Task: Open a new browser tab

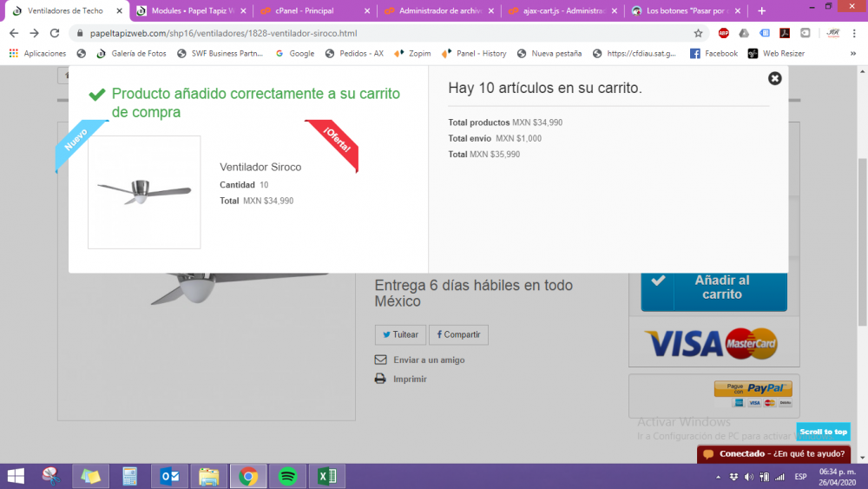Action: pos(762,11)
